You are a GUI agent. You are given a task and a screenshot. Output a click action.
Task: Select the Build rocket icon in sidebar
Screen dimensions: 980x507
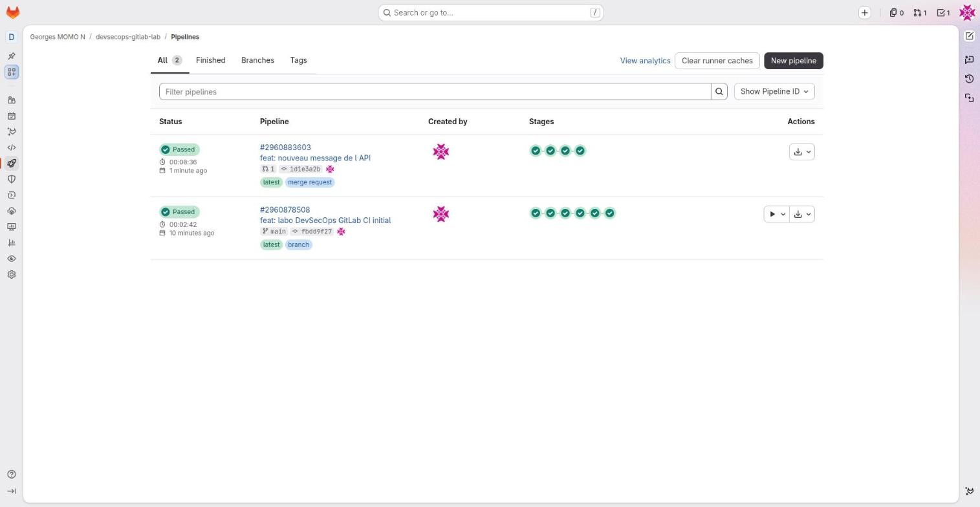[x=12, y=164]
